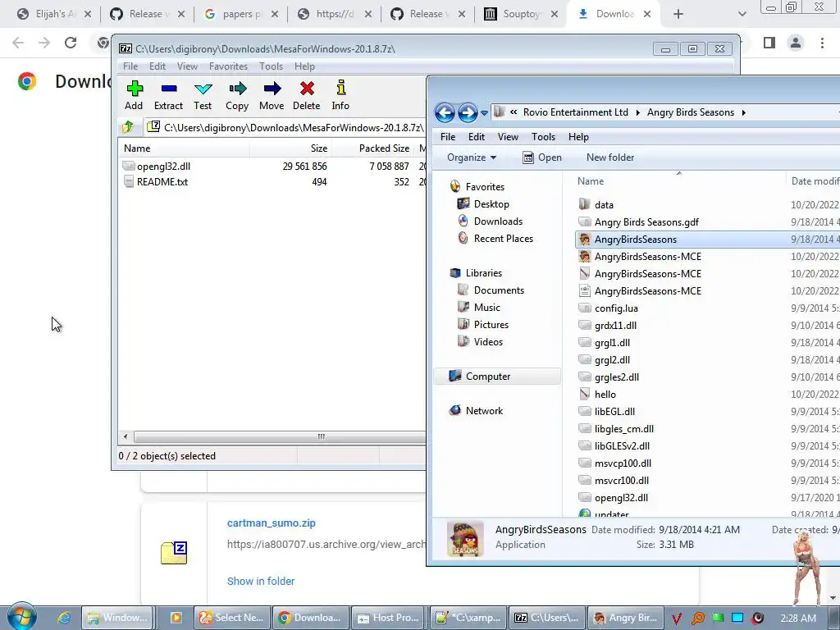Select opengl32.dll in the 7-Zip archive list
The width and height of the screenshot is (840, 630).
pos(163,166)
